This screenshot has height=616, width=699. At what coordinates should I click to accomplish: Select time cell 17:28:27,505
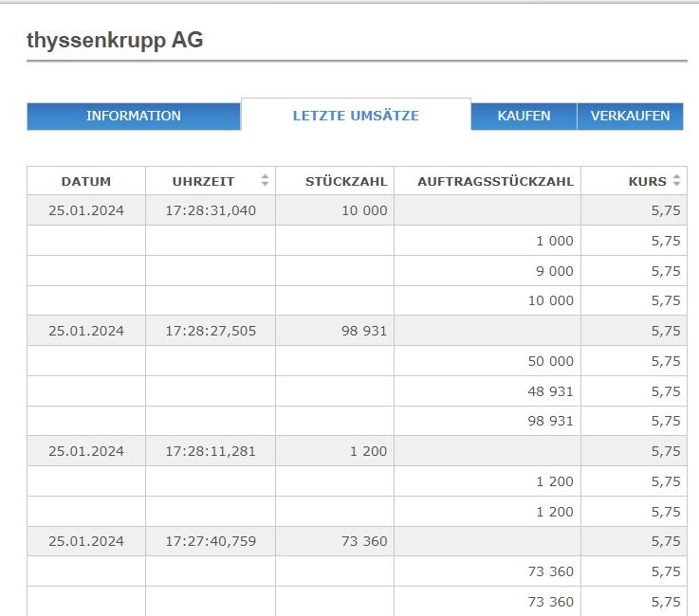point(211,331)
